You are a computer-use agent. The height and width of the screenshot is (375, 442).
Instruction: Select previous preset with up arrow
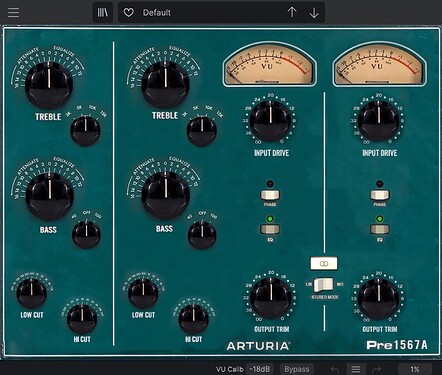(292, 13)
